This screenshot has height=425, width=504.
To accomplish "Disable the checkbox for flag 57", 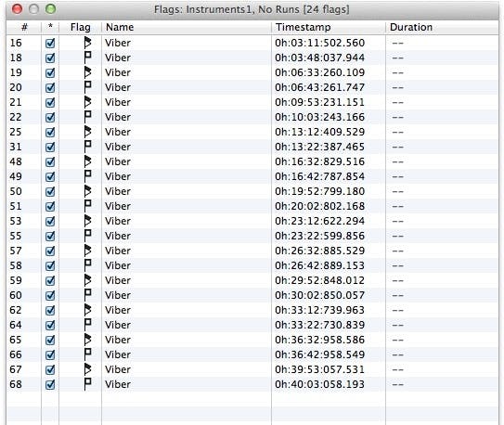I will pos(50,251).
